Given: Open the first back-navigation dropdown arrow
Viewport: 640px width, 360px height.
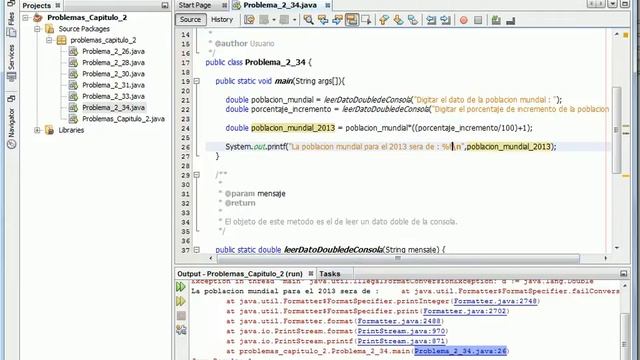Looking at the screenshot, I should pos(273,20).
